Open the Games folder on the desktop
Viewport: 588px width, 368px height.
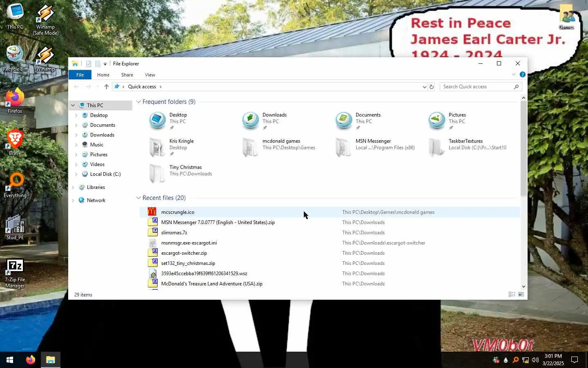pyautogui.click(x=566, y=17)
